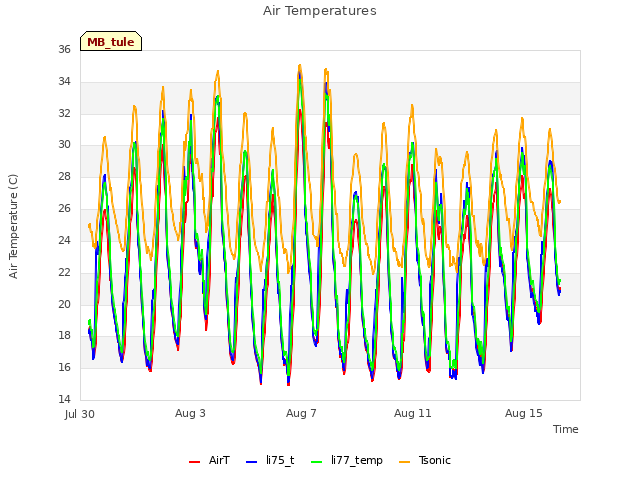Image resolution: width=640 pixels, height=480 pixels.
Task: Click the 24 y-axis tick label
Action: click(64, 240)
